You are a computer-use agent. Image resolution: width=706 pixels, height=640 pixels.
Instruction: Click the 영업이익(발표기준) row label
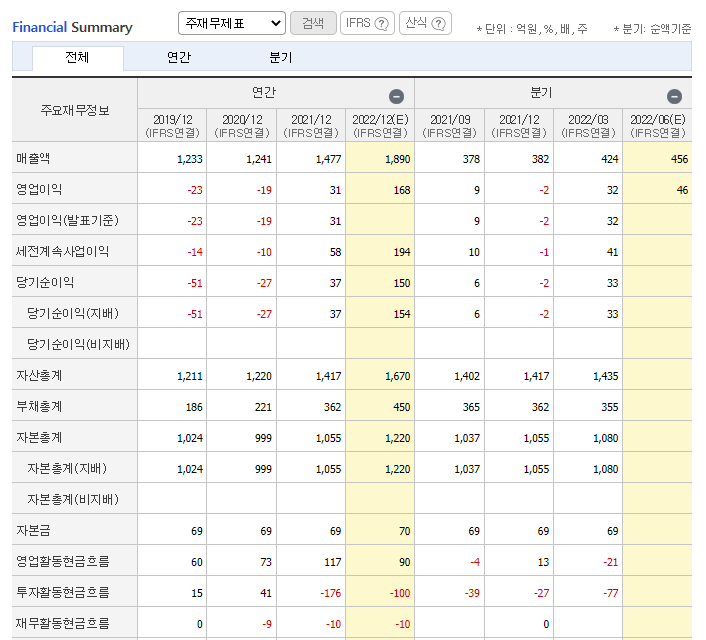coord(68,220)
